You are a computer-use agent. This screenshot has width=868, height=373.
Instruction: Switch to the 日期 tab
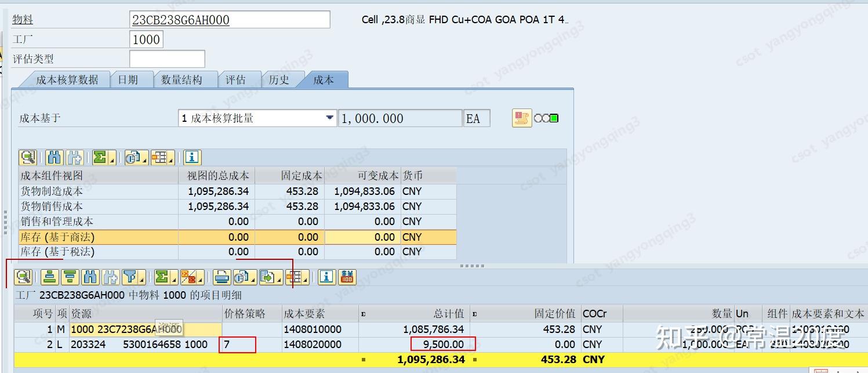(x=131, y=79)
